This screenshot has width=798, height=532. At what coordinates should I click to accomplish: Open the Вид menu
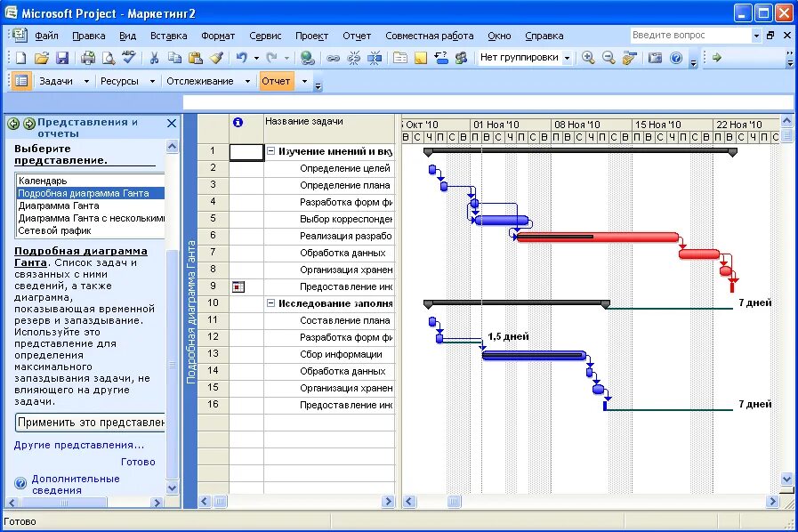128,36
